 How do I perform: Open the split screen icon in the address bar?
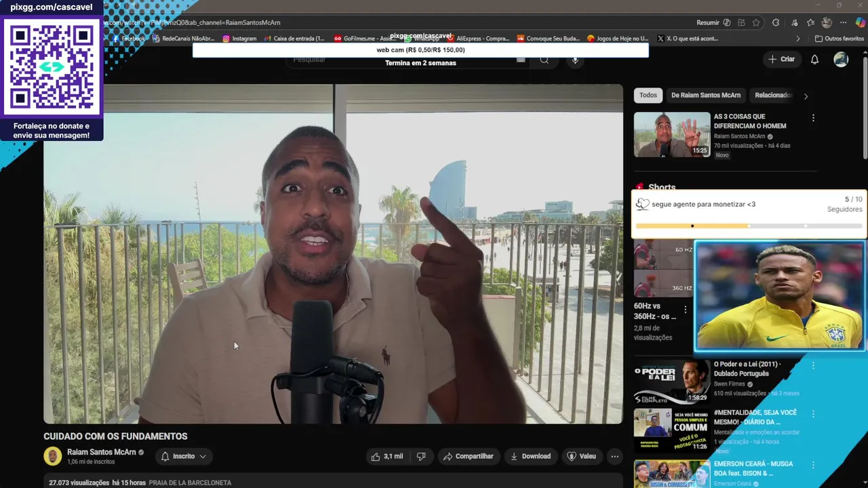(x=741, y=22)
